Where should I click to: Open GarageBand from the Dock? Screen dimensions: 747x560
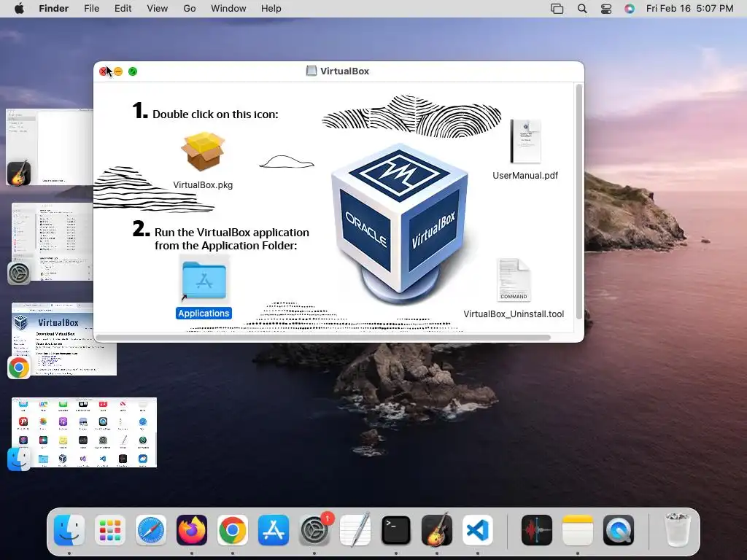pyautogui.click(x=437, y=530)
